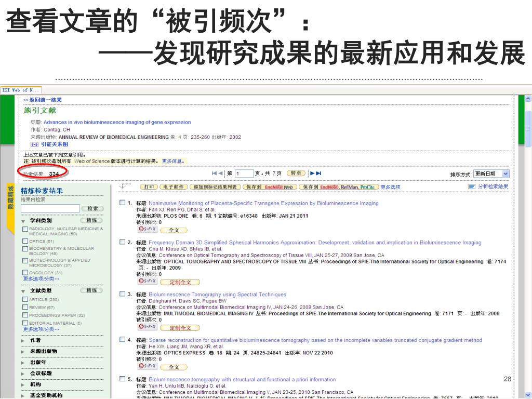This screenshot has height=399, width=532.
Task: Check the OPTICS (51) category box
Action: click(x=25, y=242)
